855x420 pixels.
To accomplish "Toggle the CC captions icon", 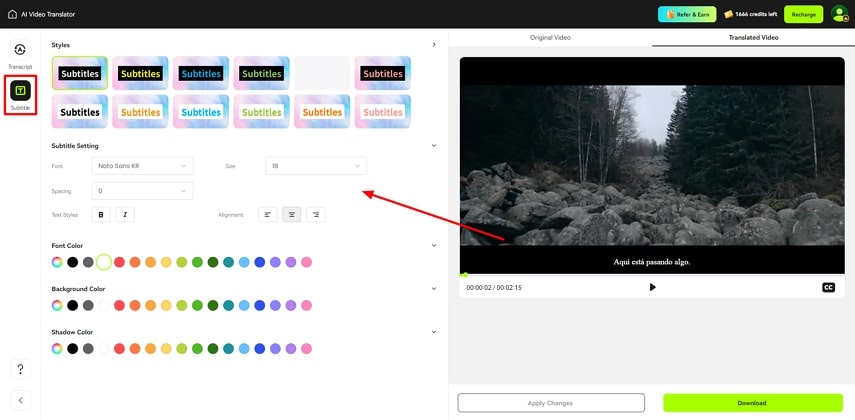I will click(828, 287).
